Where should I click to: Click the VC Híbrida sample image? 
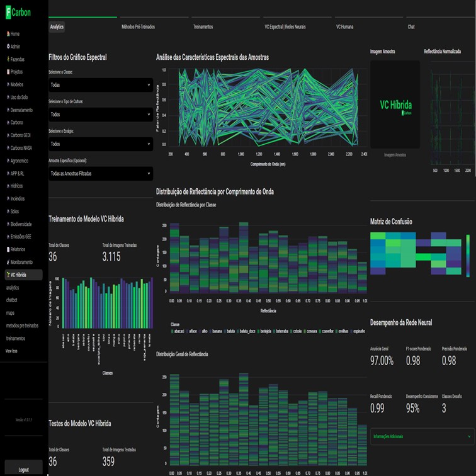pos(395,105)
